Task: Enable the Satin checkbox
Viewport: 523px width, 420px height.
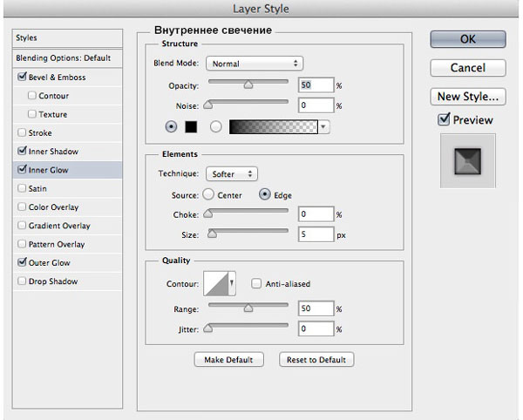Action: pyautogui.click(x=22, y=188)
